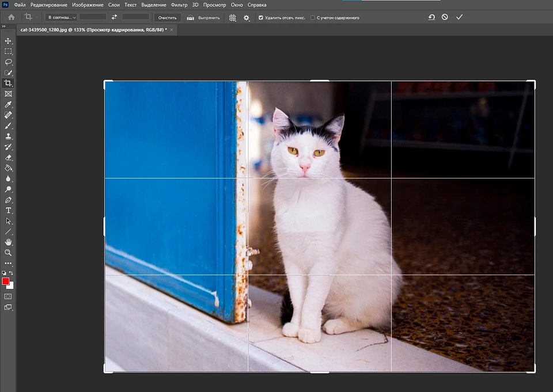Activate the Horizontal Type tool
This screenshot has width=553, height=392.
(8, 210)
